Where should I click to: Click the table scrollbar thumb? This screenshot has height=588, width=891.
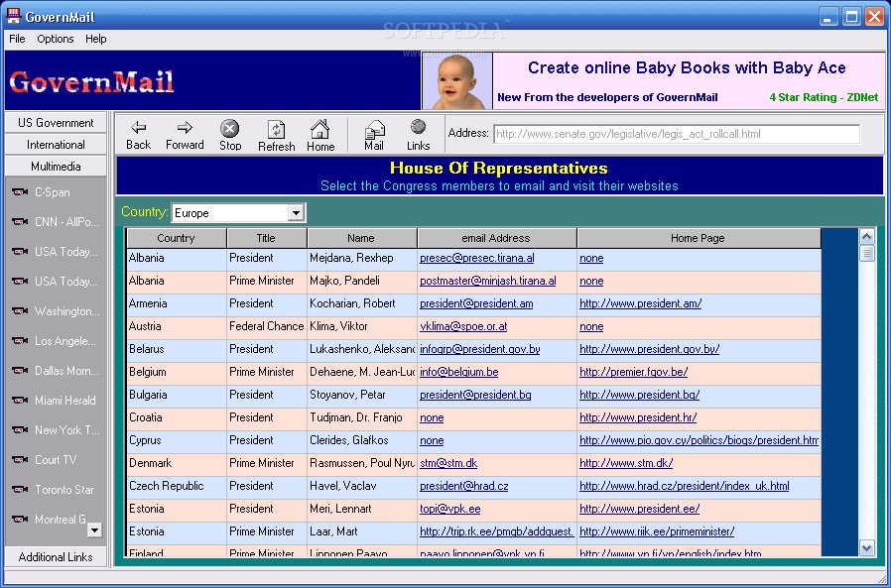pyautogui.click(x=866, y=253)
